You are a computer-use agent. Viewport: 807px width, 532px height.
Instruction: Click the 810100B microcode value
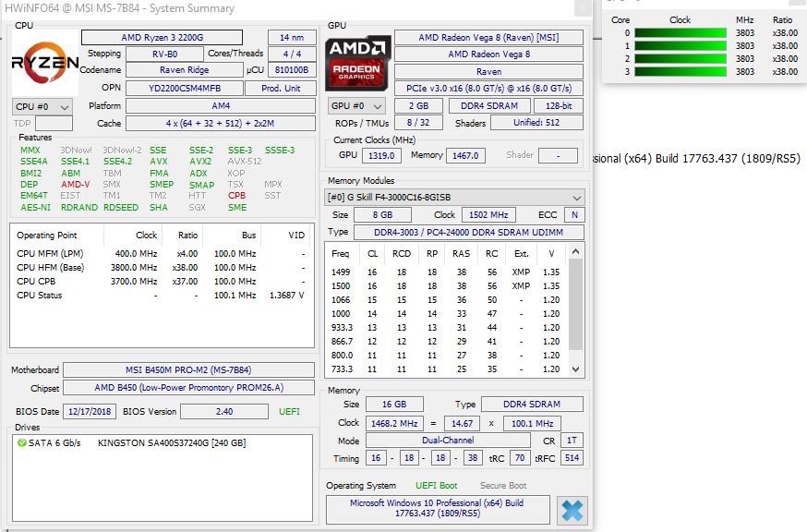(x=291, y=70)
